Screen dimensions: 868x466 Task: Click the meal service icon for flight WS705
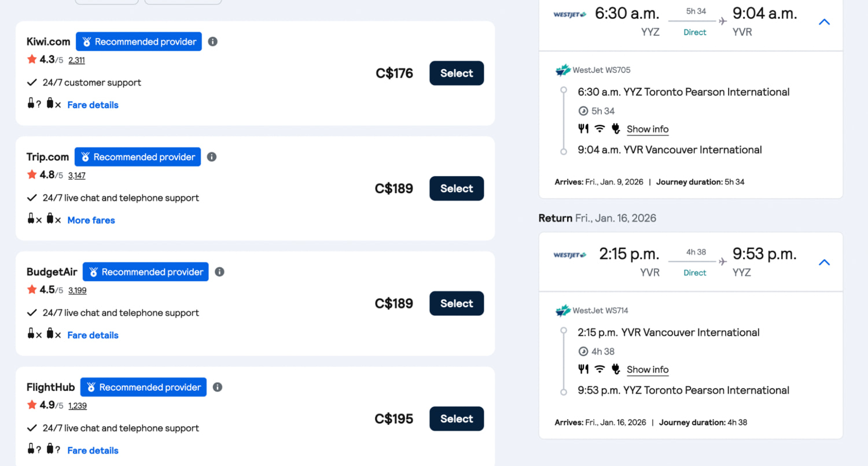coord(583,128)
